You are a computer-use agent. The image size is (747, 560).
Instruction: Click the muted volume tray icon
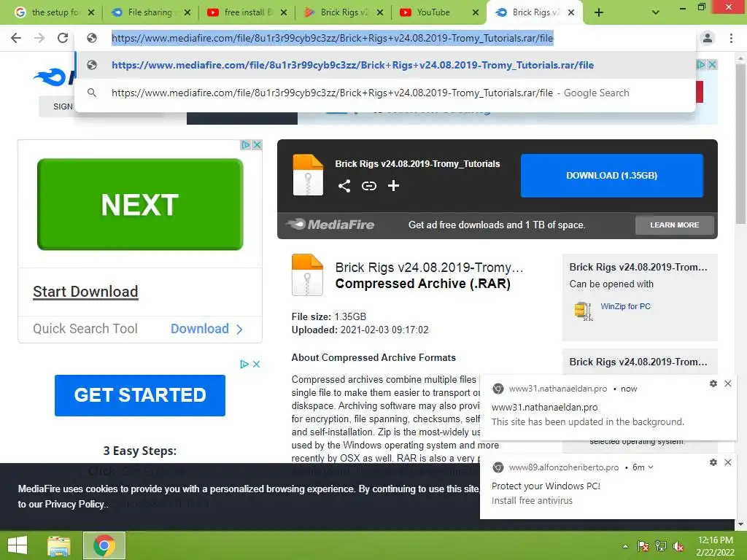click(x=678, y=546)
